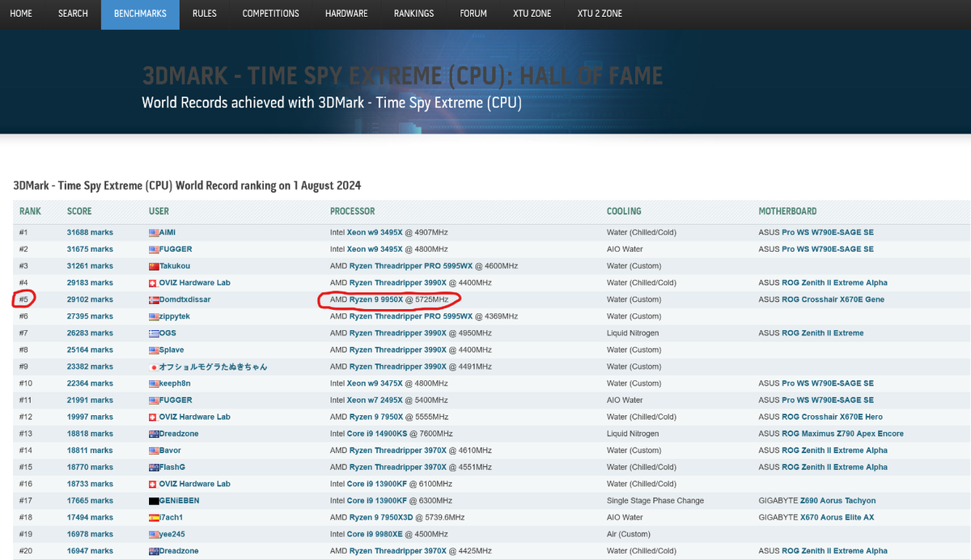Viewport: 971px width, 560px height.
Task: Click the Australian flag icon in rank #13 row
Action: [x=154, y=434]
